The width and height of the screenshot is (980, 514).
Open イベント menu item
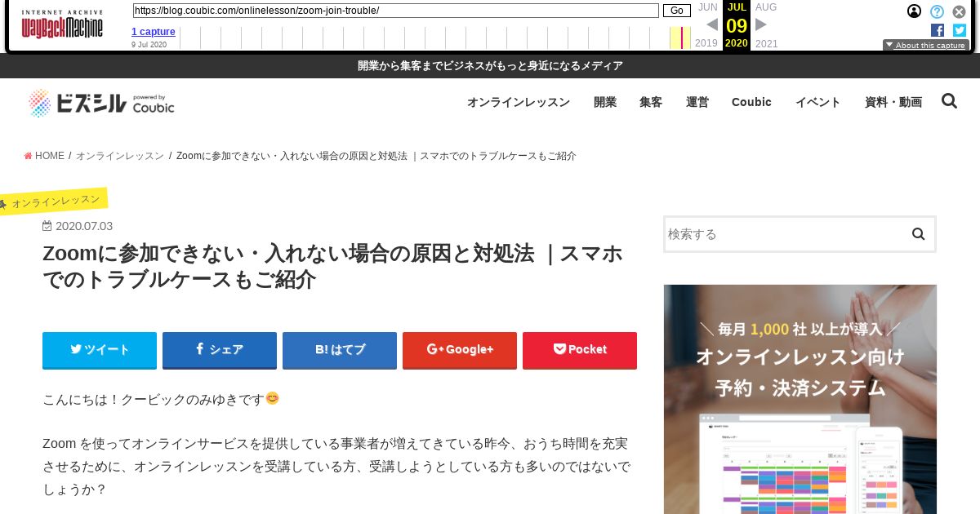coord(818,102)
